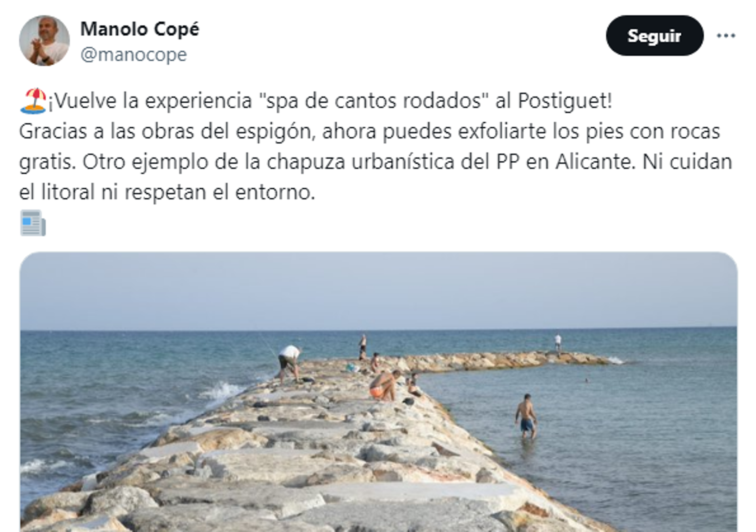Click the distant person at the jetty's far end
The width and height of the screenshot is (756, 532).
[558, 343]
